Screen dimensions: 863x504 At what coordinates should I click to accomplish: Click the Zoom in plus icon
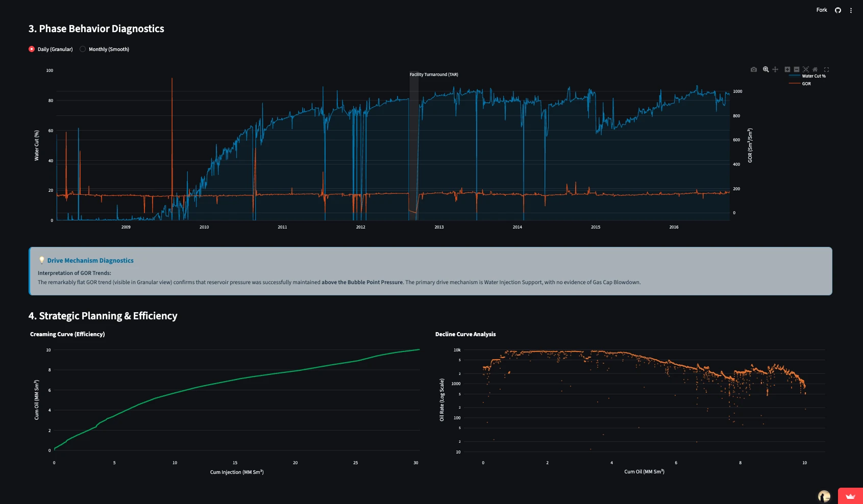[x=787, y=69]
